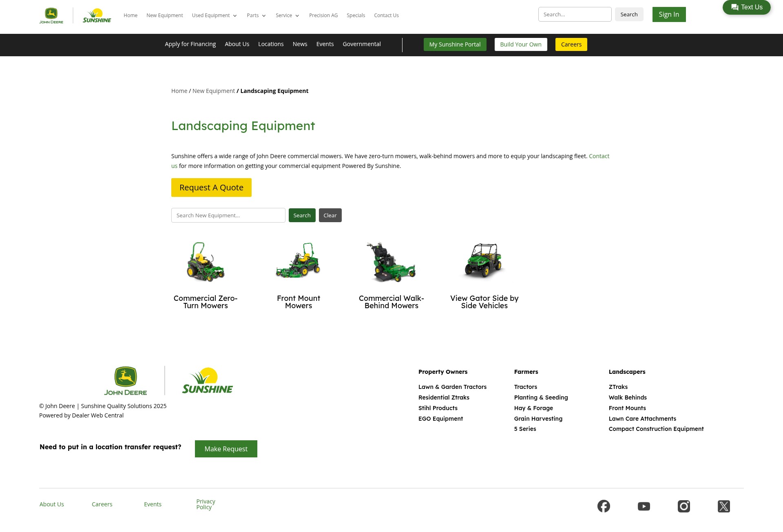Open Commercial Walk-Behind Mowers title link

391,302
